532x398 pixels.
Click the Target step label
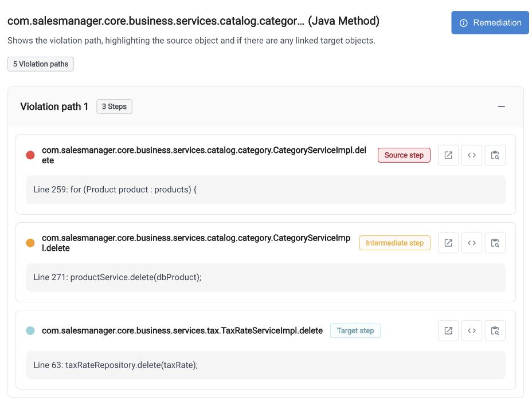tap(355, 330)
